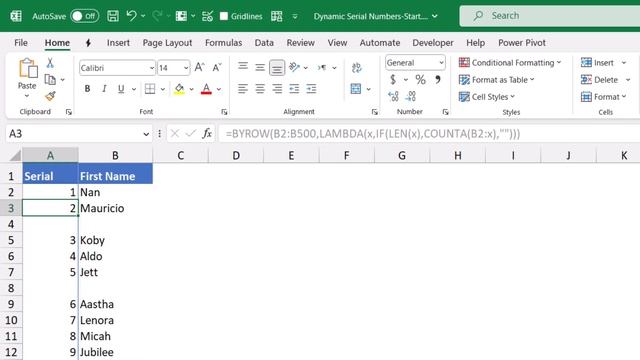This screenshot has height=360, width=640.
Task: Expand the Name Box dropdown
Action: coord(146,134)
